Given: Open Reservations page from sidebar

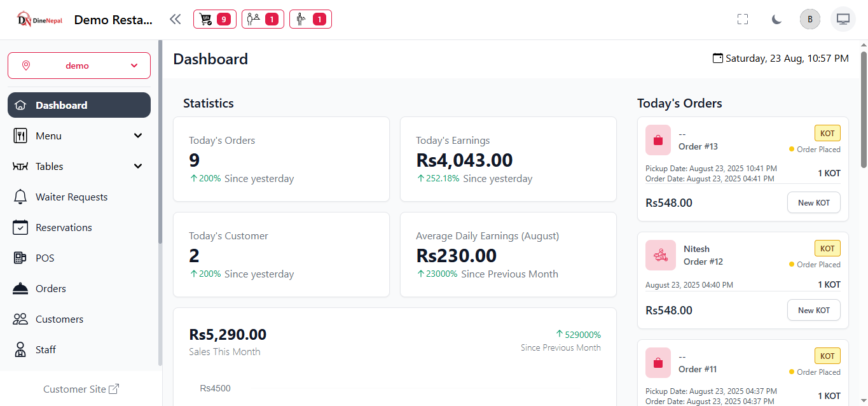Looking at the screenshot, I should coord(64,227).
